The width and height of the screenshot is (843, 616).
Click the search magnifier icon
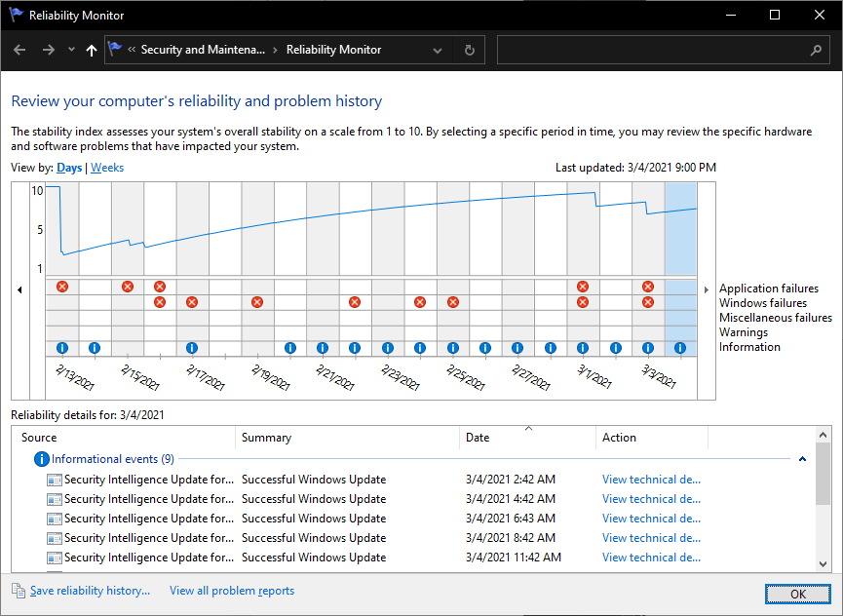click(x=817, y=50)
